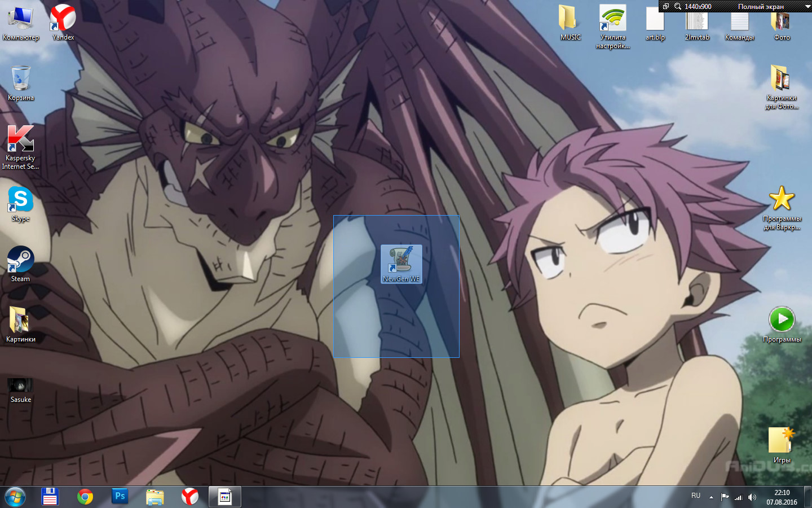Launch Yandex browser from the taskbar
812x508 pixels.
pyautogui.click(x=190, y=497)
